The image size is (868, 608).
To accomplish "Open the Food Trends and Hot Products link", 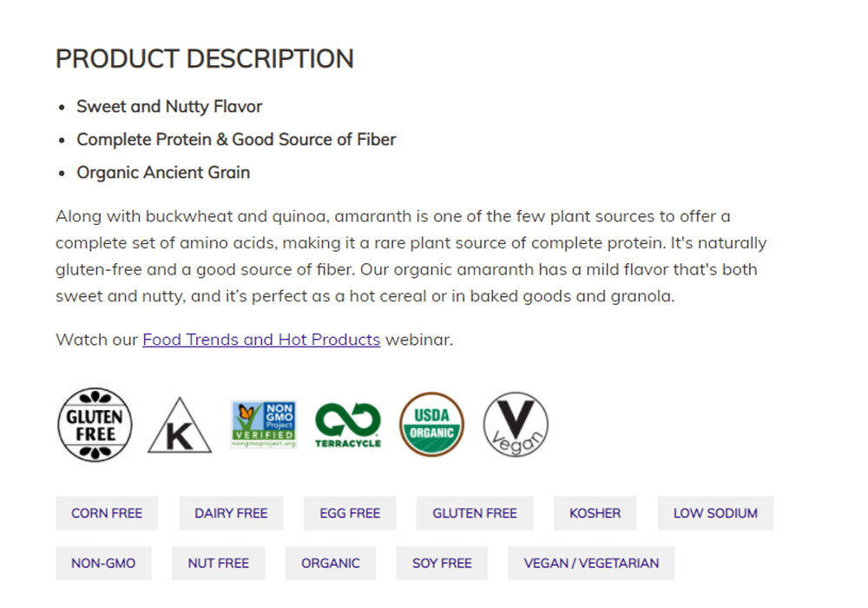I will coord(261,340).
